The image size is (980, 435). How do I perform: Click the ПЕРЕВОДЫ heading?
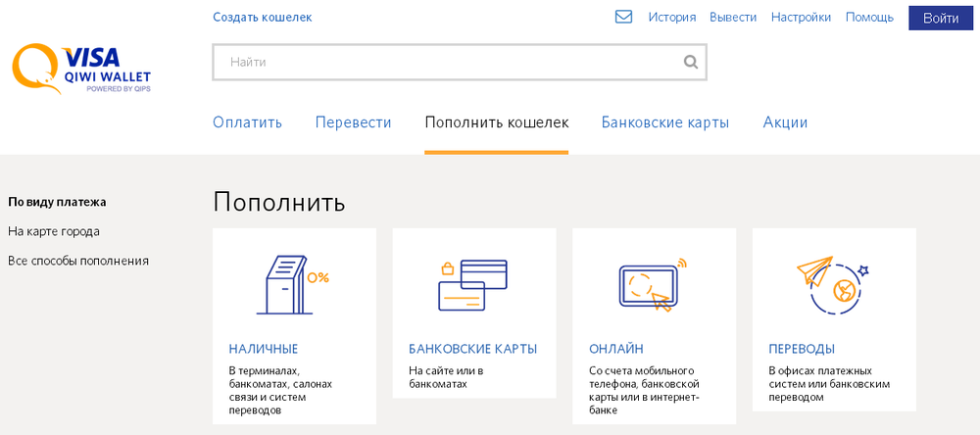[x=802, y=349]
